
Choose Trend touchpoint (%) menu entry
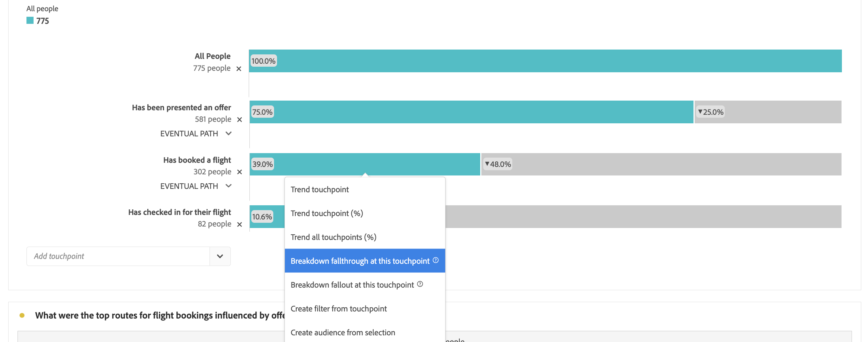tap(365, 213)
